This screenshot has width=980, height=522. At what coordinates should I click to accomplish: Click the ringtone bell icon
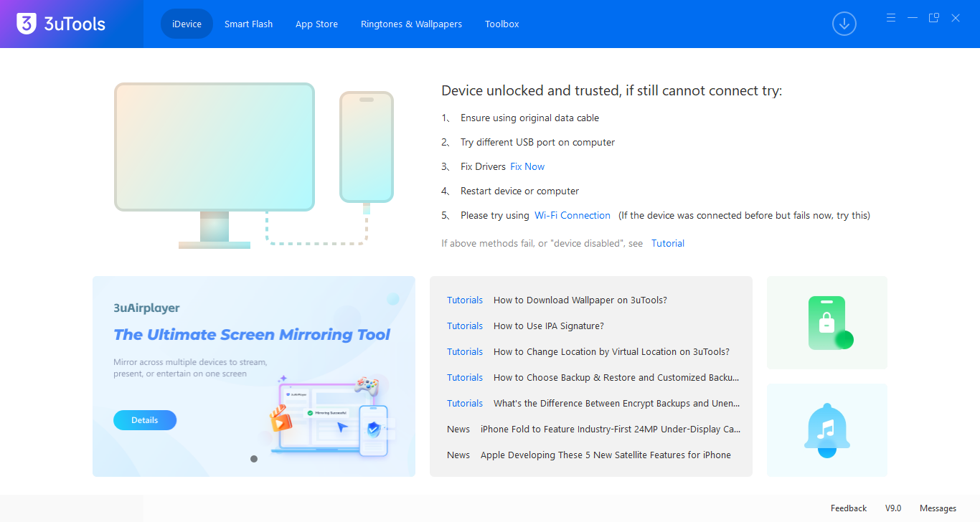click(x=827, y=430)
